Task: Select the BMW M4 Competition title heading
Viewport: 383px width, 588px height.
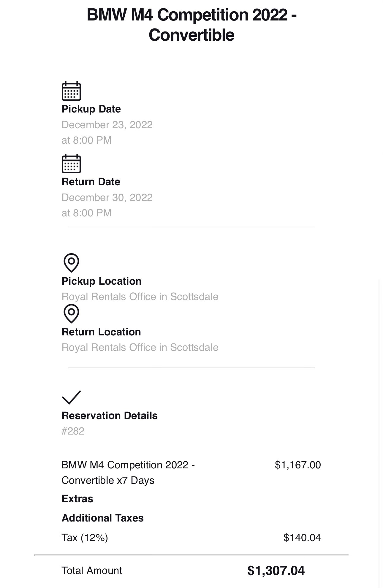Action: point(191,25)
